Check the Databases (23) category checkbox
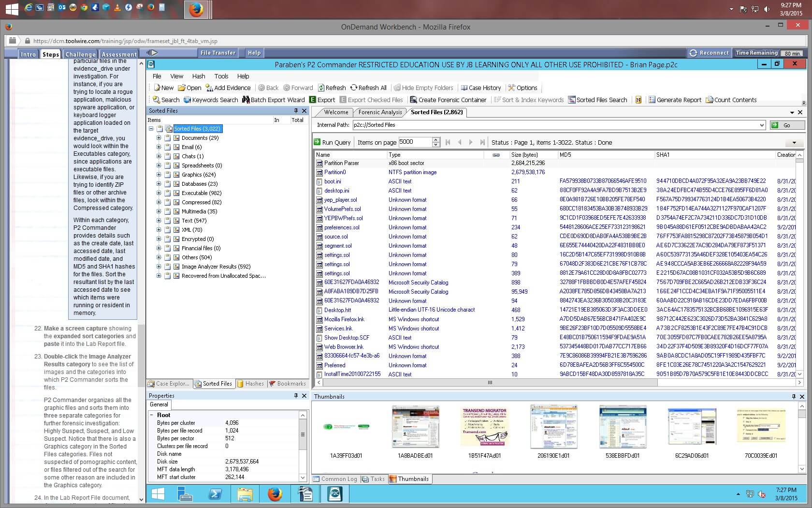The width and height of the screenshot is (812, 508). click(168, 184)
